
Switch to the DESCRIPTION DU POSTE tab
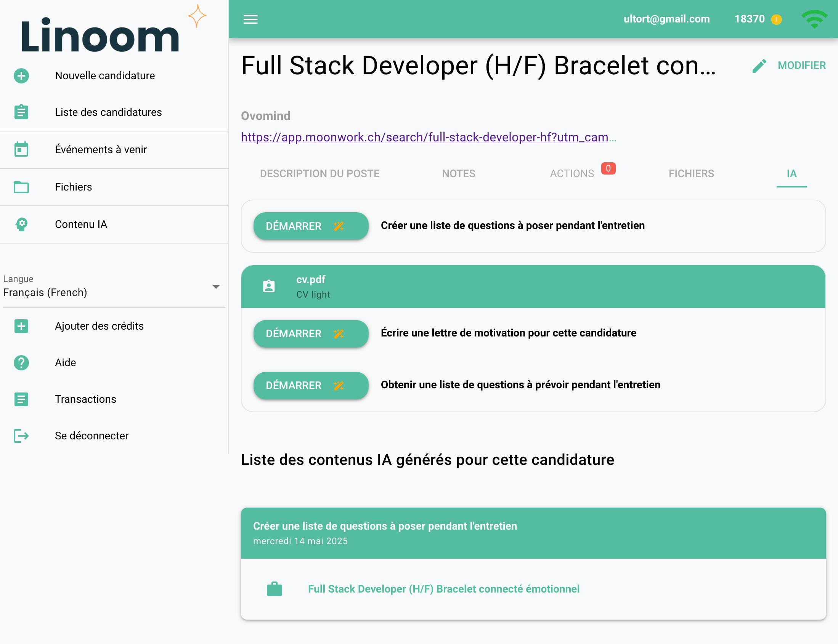[320, 174]
